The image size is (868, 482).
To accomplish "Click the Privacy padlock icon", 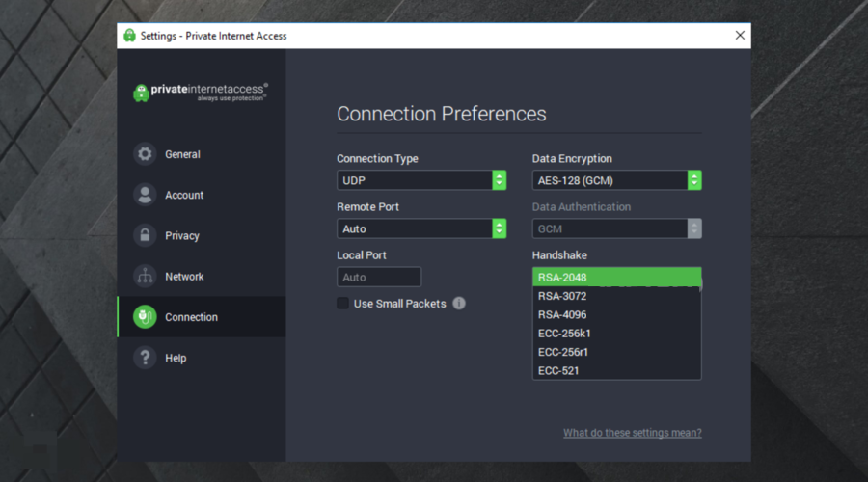I will 145,235.
